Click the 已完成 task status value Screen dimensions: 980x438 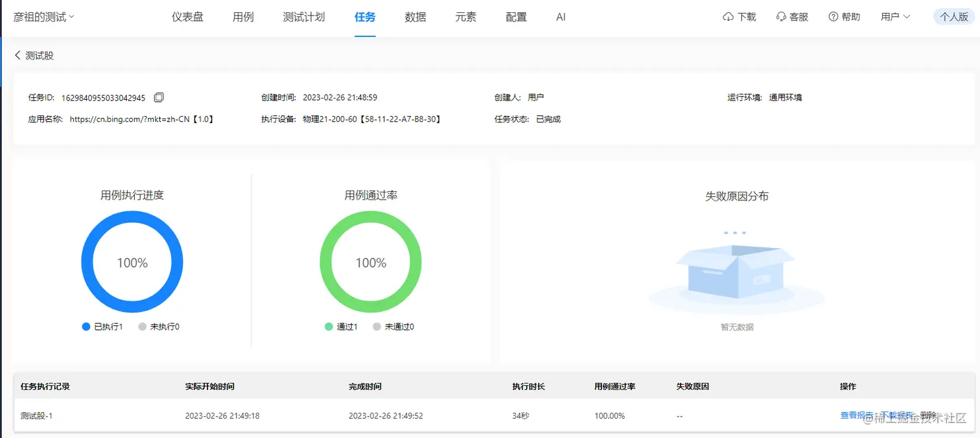[548, 119]
